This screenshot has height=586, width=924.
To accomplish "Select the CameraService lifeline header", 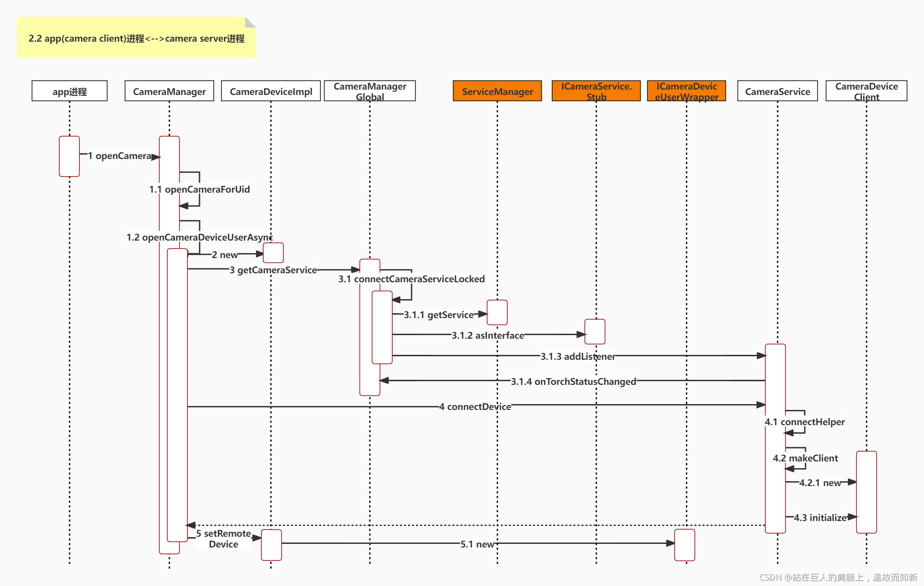I will pos(777,91).
